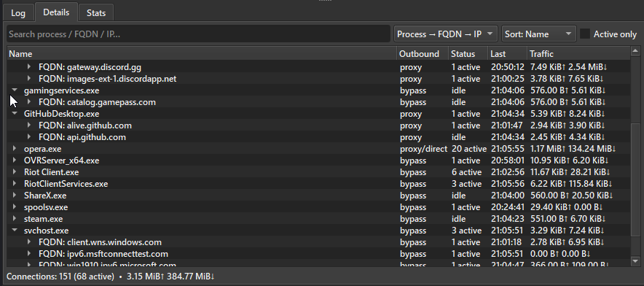Expand the spoolsv.exe process node

coord(15,207)
